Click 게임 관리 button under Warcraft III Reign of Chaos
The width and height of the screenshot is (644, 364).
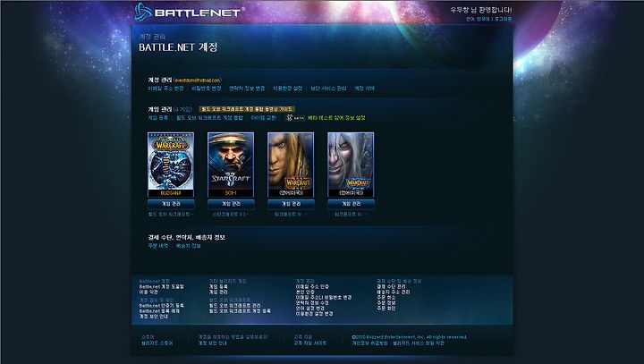click(291, 204)
